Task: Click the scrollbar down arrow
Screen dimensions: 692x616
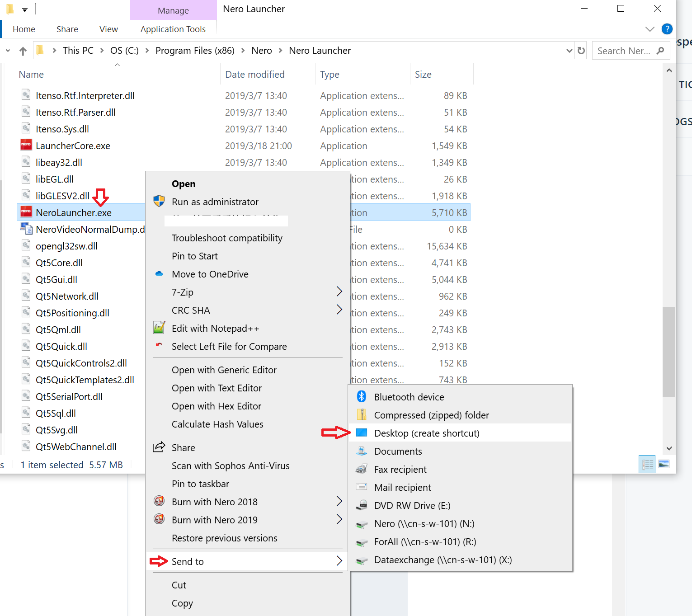Action: (x=669, y=448)
